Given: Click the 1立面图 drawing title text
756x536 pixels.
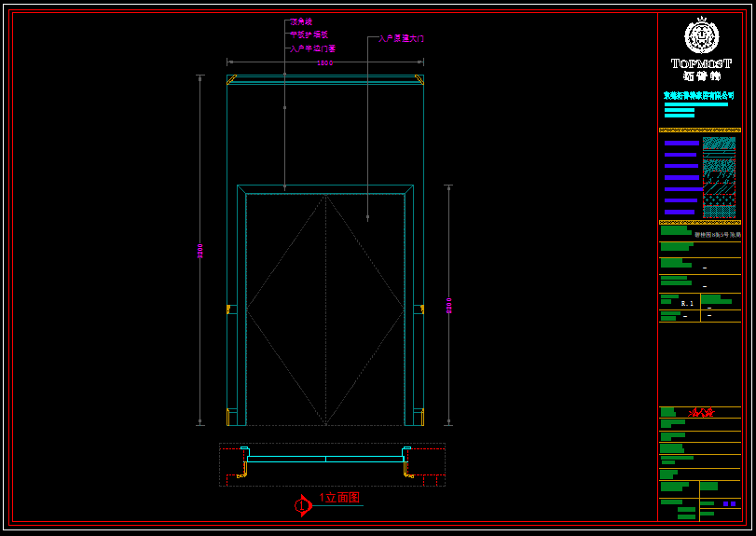Looking at the screenshot, I should pos(339,498).
